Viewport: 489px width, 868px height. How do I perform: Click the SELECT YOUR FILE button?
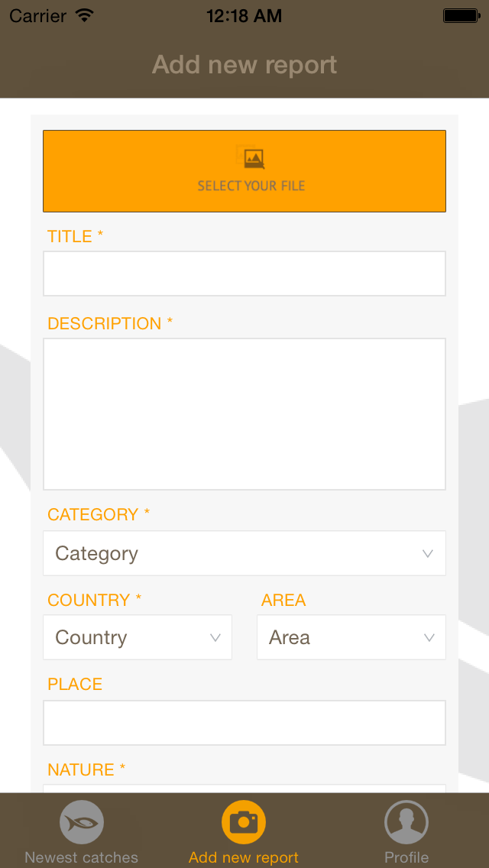(x=244, y=171)
